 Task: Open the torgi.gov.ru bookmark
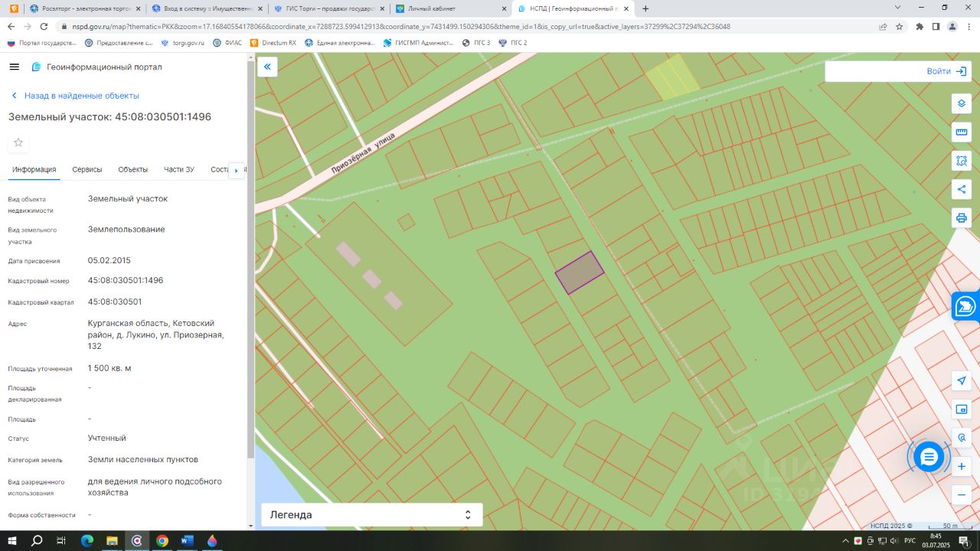(x=183, y=43)
